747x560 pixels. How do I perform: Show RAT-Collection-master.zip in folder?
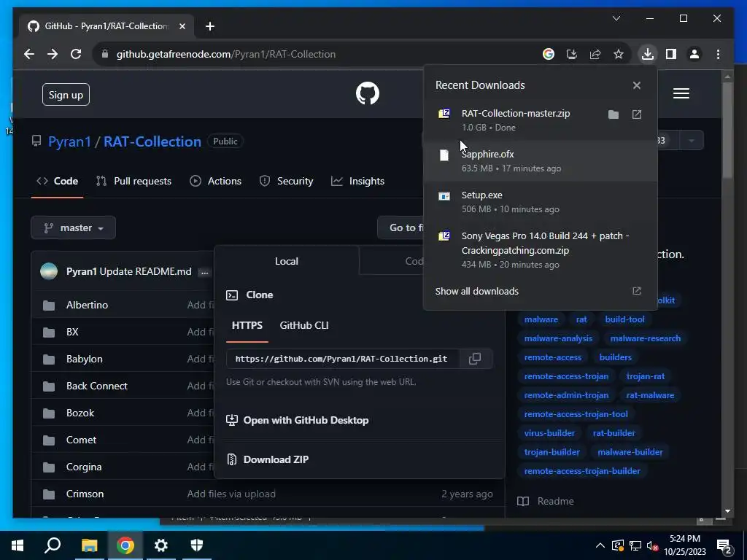[x=613, y=114]
